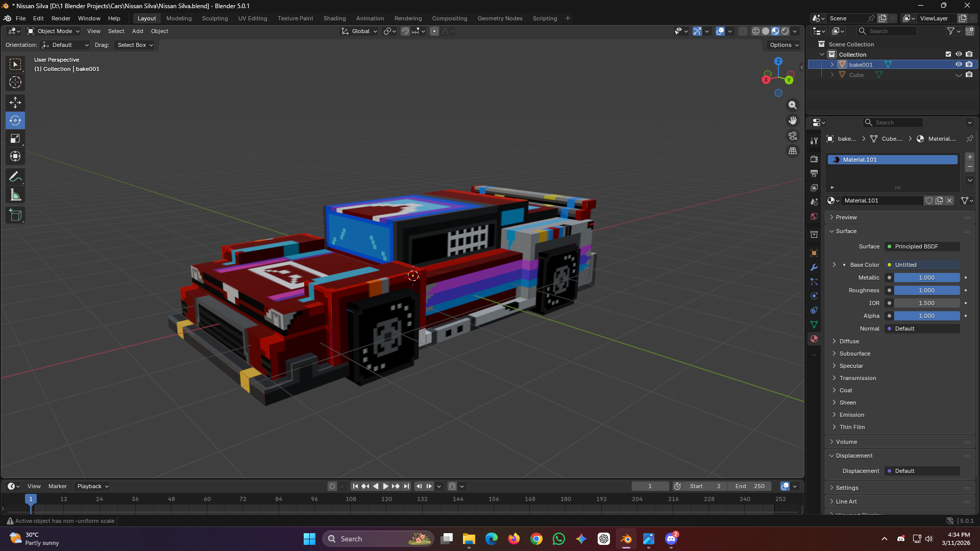The height and width of the screenshot is (551, 980).
Task: Unlink Material.101 with the X icon
Action: 949,201
